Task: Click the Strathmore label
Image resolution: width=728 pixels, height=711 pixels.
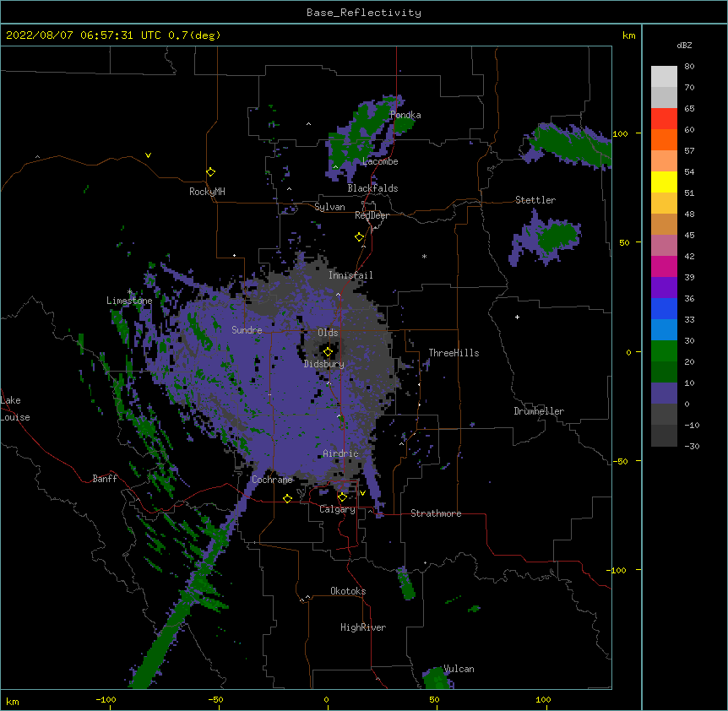Action: (x=436, y=513)
